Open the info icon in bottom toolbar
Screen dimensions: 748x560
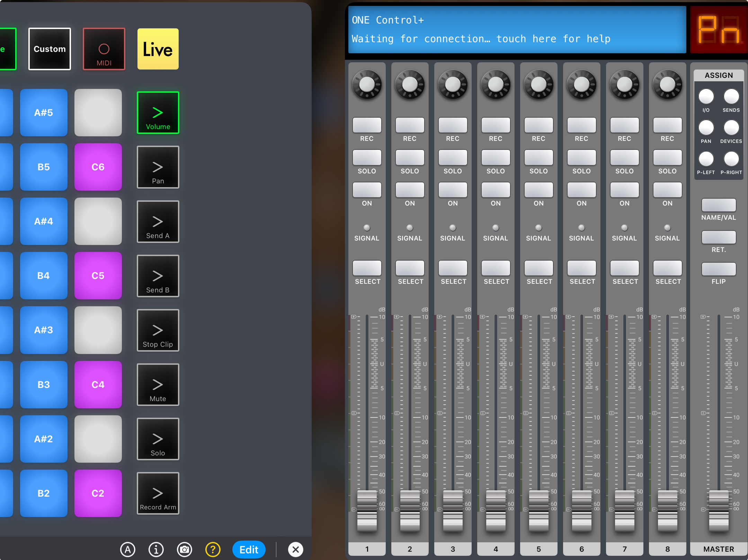click(156, 549)
